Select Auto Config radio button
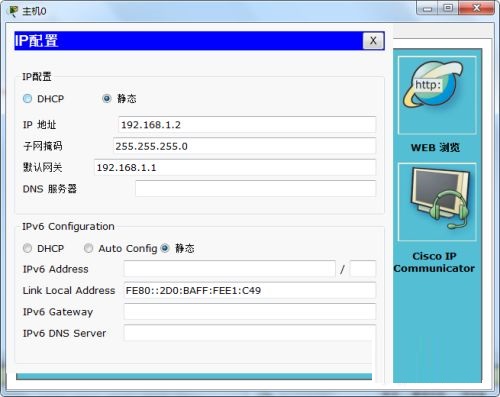This screenshot has height=397, width=500. point(88,248)
